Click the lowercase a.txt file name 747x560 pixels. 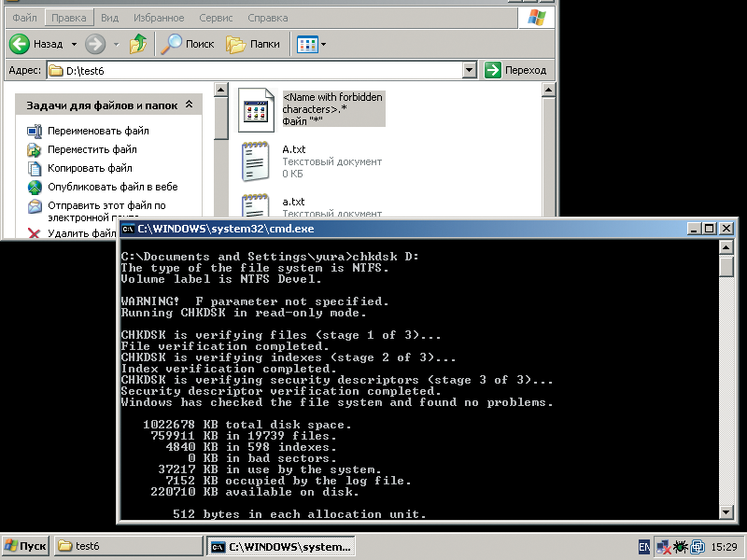coord(293,202)
